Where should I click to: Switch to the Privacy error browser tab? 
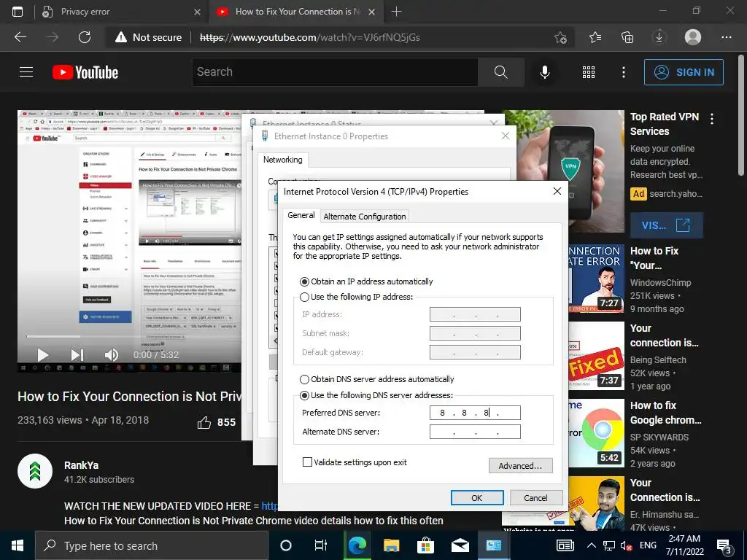coord(120,12)
